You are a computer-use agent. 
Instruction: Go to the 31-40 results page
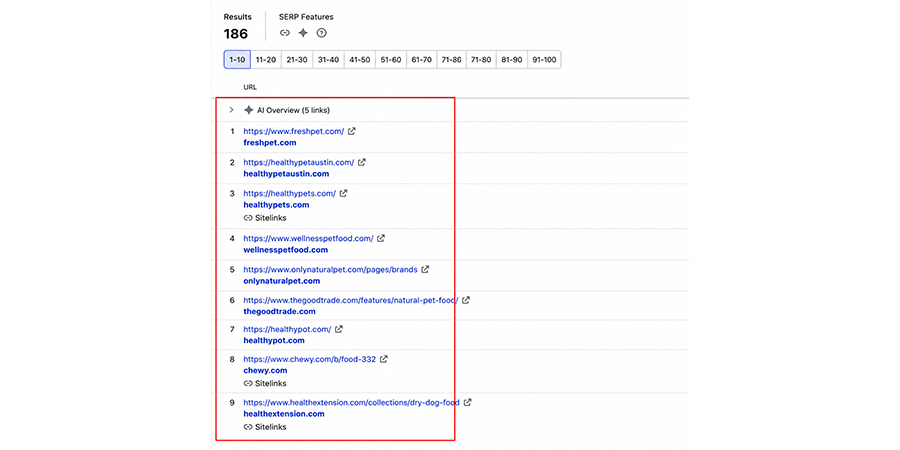click(328, 60)
